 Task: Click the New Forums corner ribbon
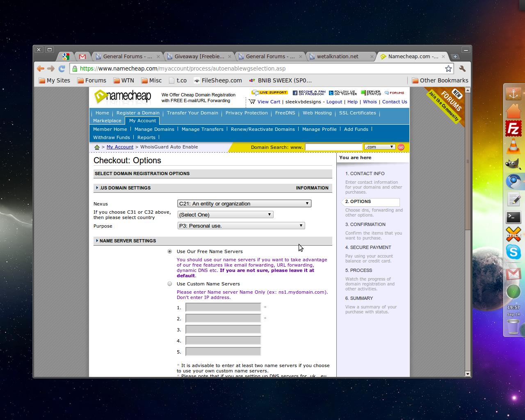coord(447,105)
